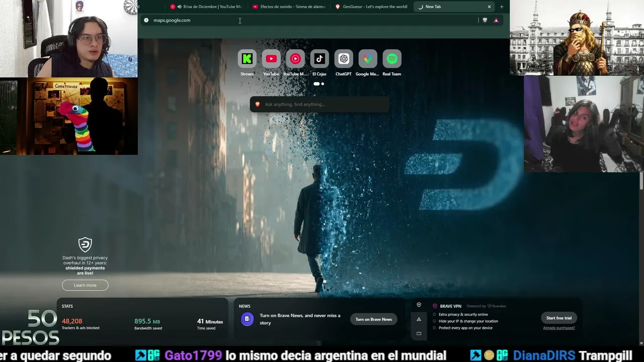Click the 48,208 trackers blocked stat
The image size is (644, 362).
(80, 324)
